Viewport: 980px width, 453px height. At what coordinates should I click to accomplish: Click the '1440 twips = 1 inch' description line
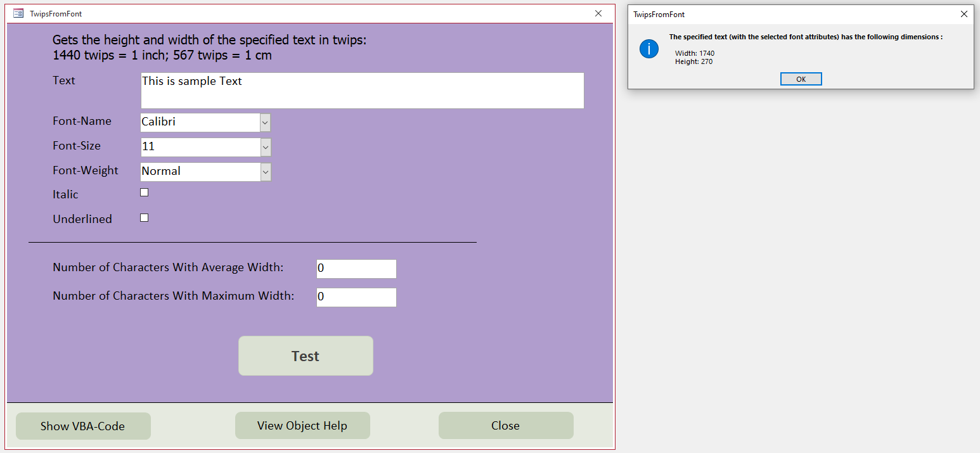162,55
